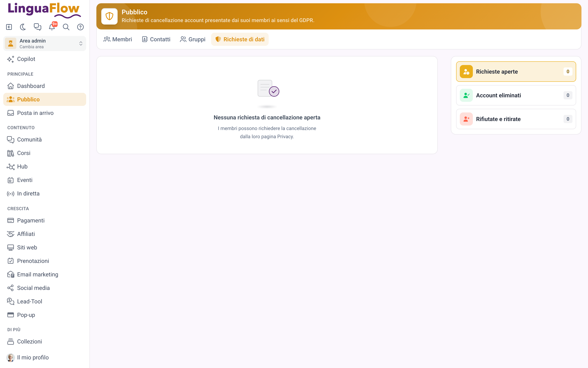The width and height of the screenshot is (588, 368).
Task: Click the Collezioni stack icon
Action: pos(10,342)
